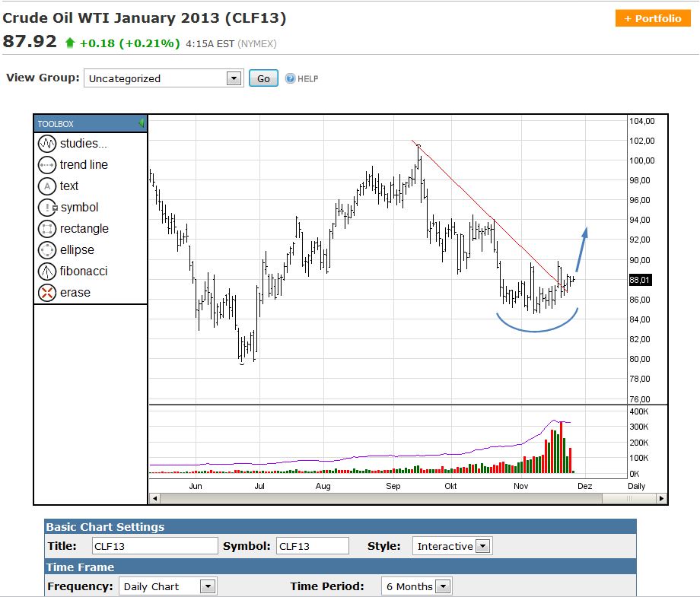The image size is (700, 597).
Task: Select the erase tool
Action: coord(65,293)
